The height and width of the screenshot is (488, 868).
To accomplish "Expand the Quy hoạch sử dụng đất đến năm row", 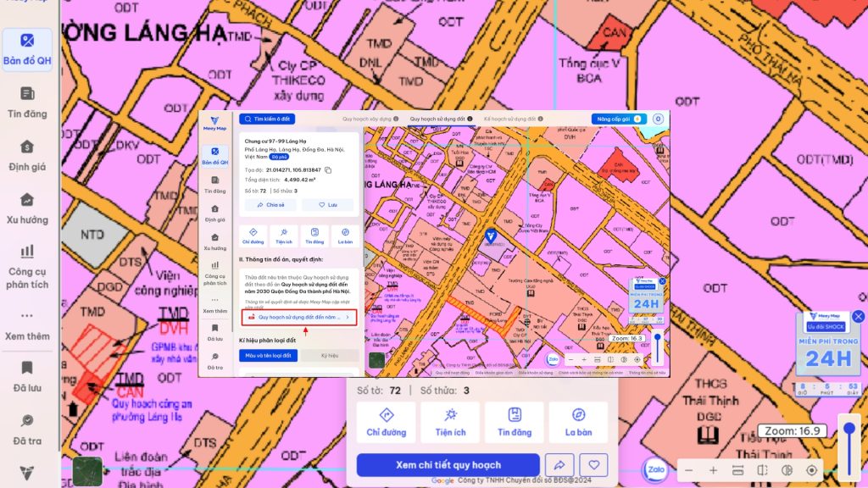I will click(298, 317).
